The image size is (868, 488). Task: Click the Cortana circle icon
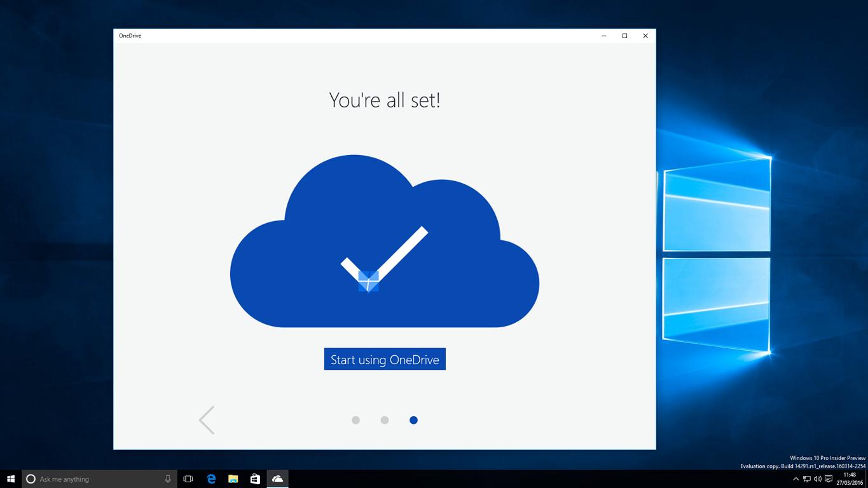31,479
